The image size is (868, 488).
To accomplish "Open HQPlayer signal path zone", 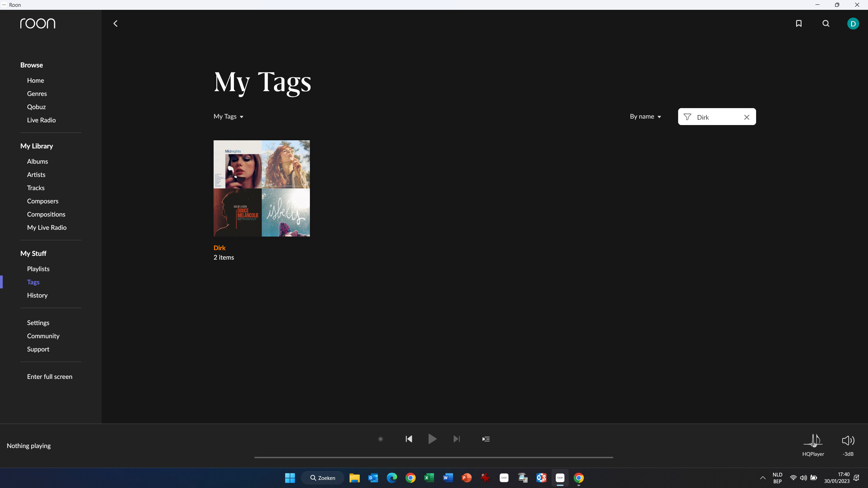I will tap(813, 444).
